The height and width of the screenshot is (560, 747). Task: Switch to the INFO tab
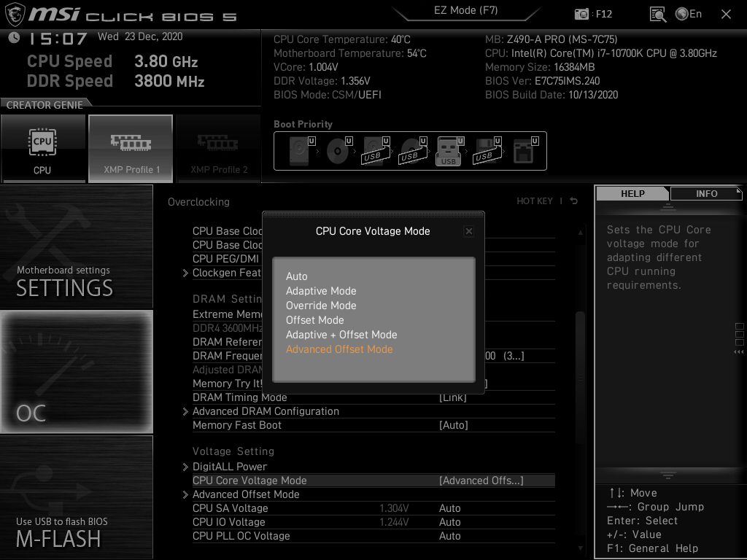pos(706,193)
